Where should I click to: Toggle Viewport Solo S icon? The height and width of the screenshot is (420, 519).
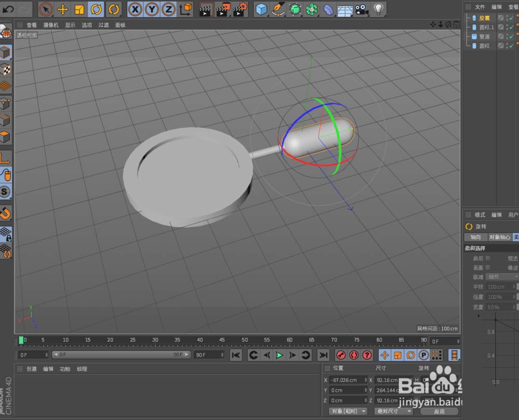(x=5, y=192)
